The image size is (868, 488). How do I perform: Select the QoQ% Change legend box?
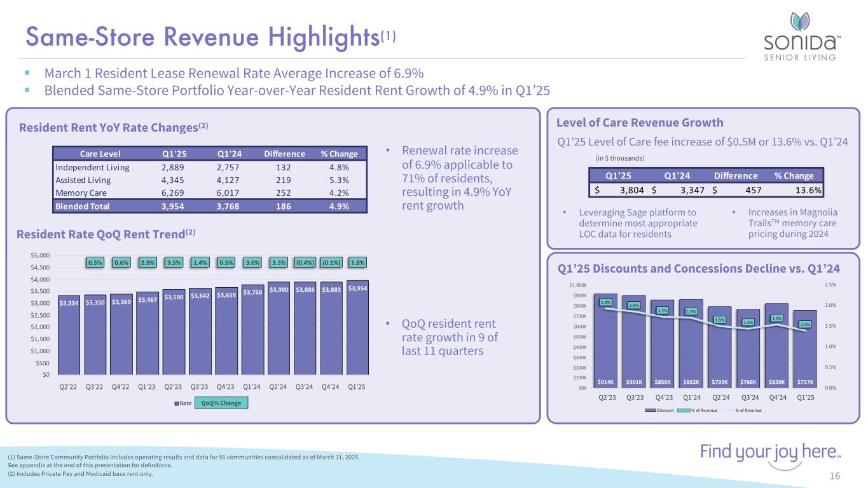221,403
